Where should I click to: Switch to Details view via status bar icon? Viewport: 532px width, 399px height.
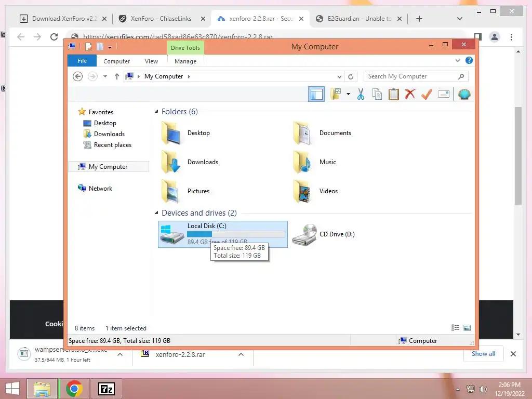pos(455,327)
